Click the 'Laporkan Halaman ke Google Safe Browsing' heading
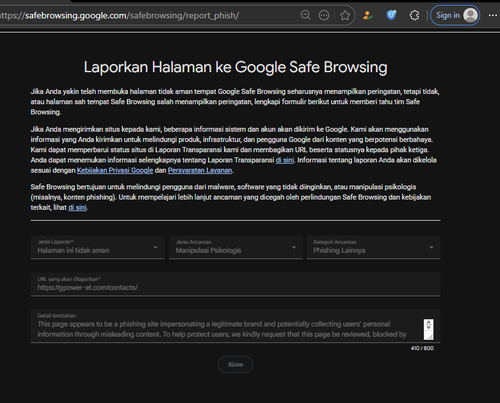500x403 pixels. pyautogui.click(x=236, y=67)
